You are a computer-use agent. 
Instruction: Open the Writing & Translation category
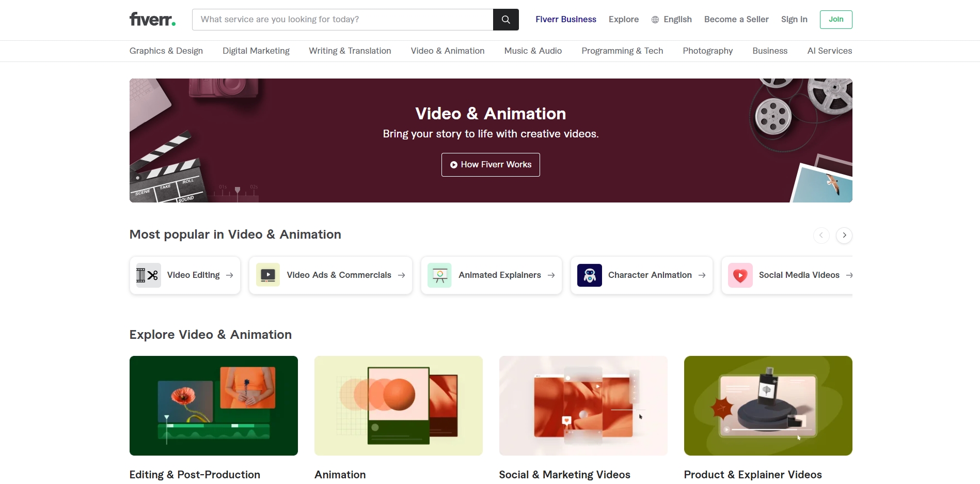click(x=350, y=51)
